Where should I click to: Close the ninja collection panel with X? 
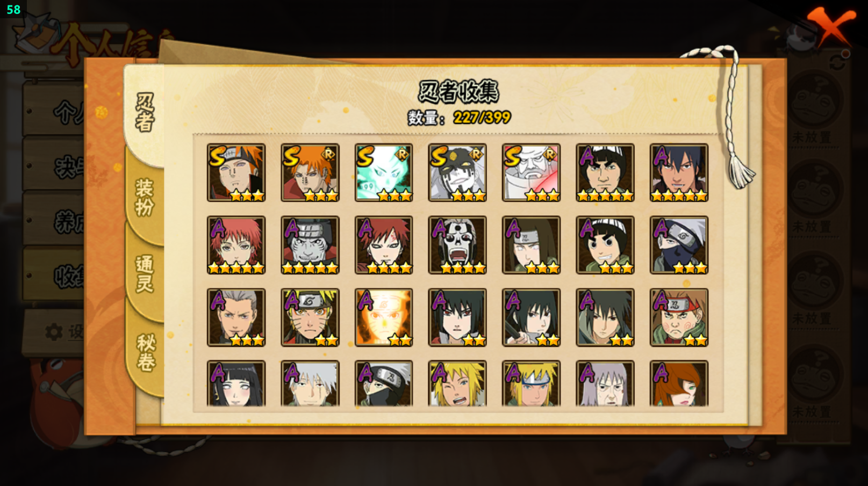[x=830, y=27]
